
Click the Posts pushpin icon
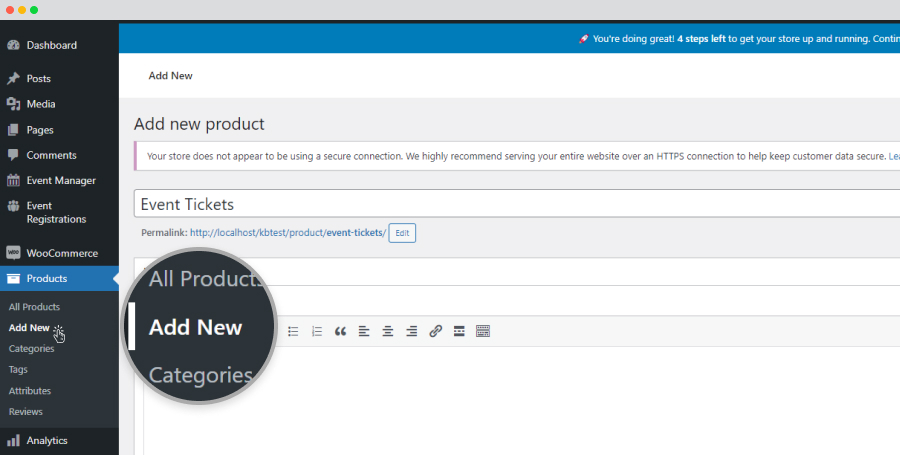[x=13, y=79]
